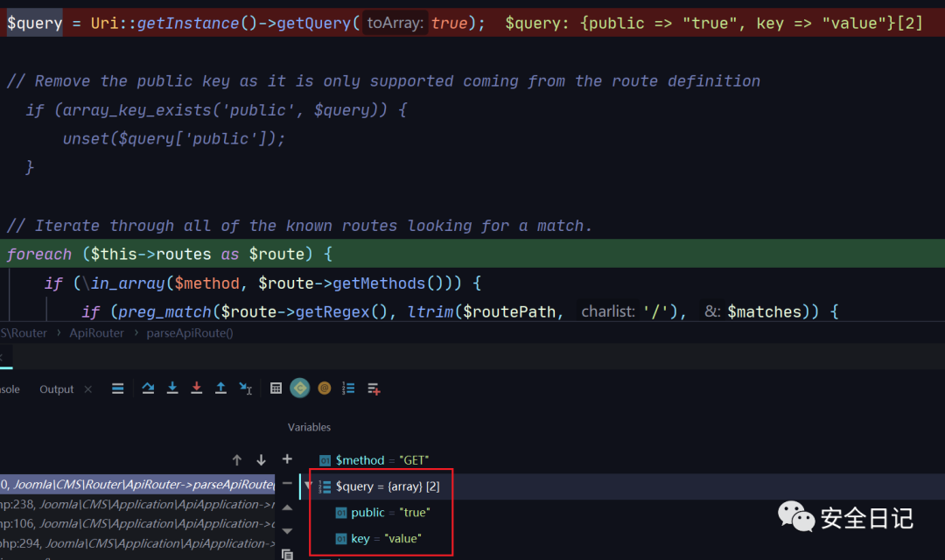Close the Output tab
Viewport: 945px width, 560px height.
tap(87, 389)
